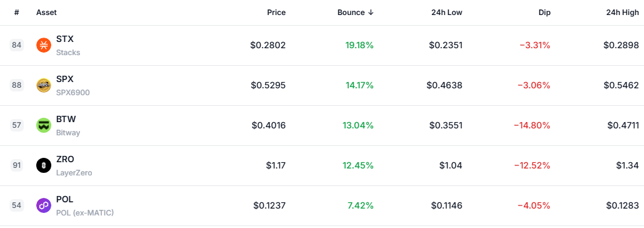Sort by the Dip column header

544,13
